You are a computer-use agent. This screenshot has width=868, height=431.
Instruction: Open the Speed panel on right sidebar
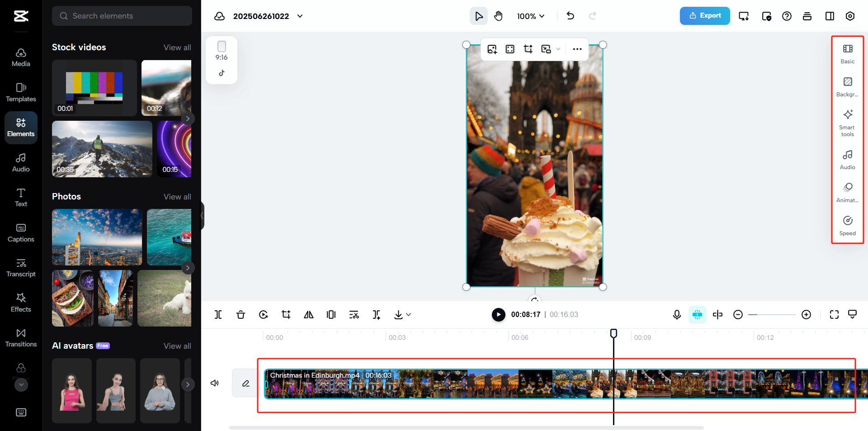[x=847, y=225]
